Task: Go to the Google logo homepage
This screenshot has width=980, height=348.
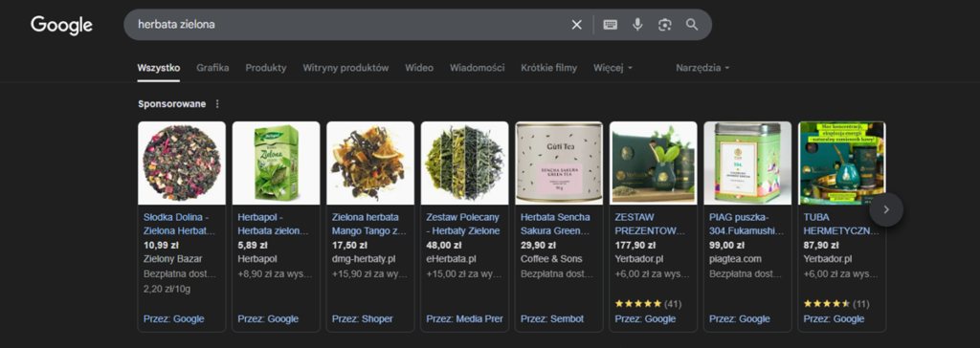Action: [x=62, y=25]
